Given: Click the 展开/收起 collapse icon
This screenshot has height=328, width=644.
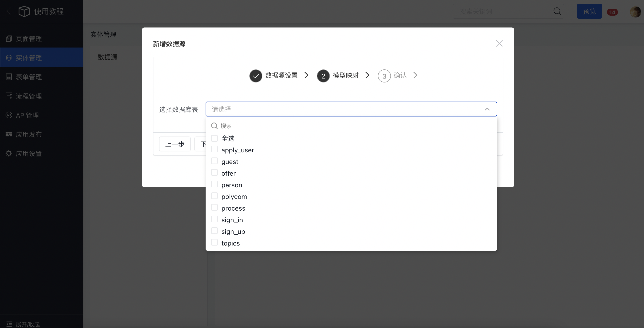Looking at the screenshot, I should (x=9, y=324).
